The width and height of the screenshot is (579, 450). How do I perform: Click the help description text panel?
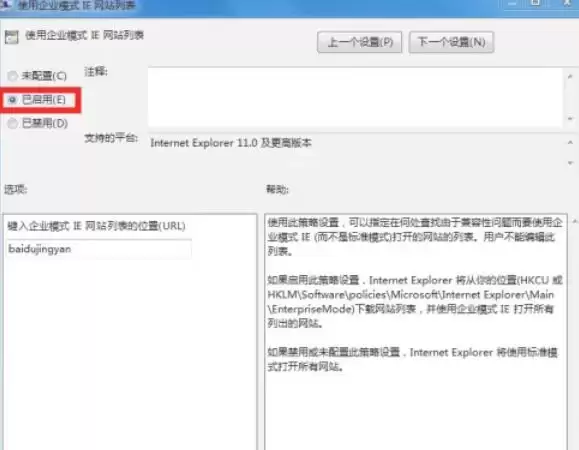point(416,332)
